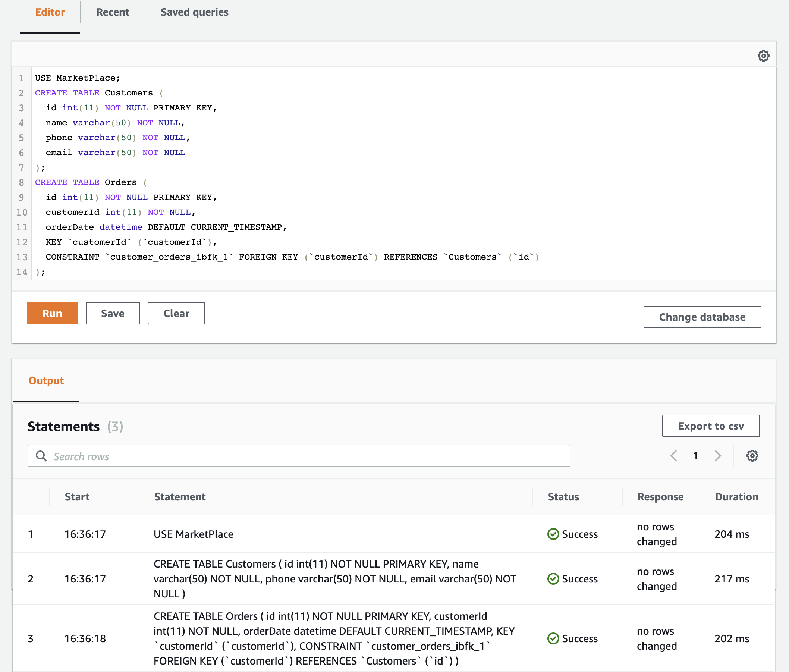Click the CREATE TABLE Customers statement cell
Screen dimensions: 789x672
tap(335, 579)
